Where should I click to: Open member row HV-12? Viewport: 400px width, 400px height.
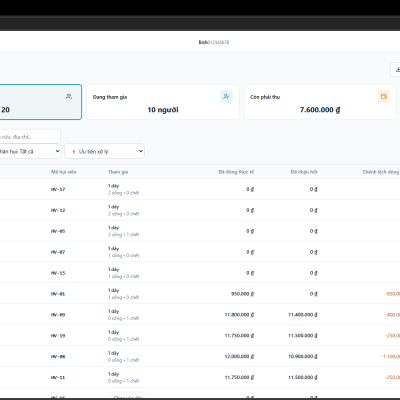click(x=200, y=210)
